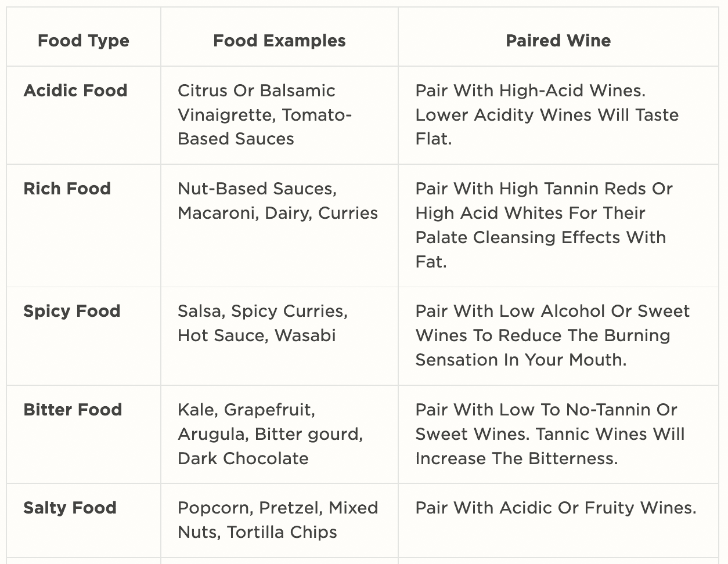Click the Food Type column header
This screenshot has width=728, height=564.
point(84,41)
